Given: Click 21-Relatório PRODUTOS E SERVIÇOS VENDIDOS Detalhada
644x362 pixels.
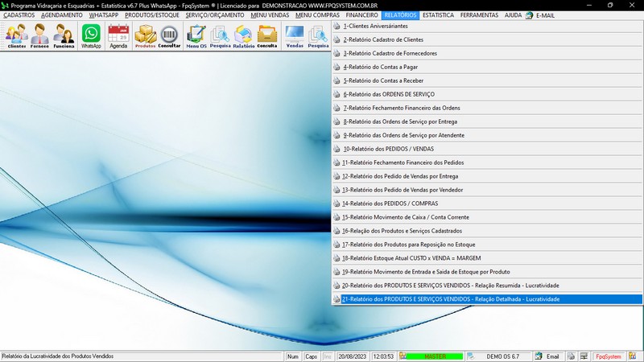Looking at the screenshot, I should (451, 299).
